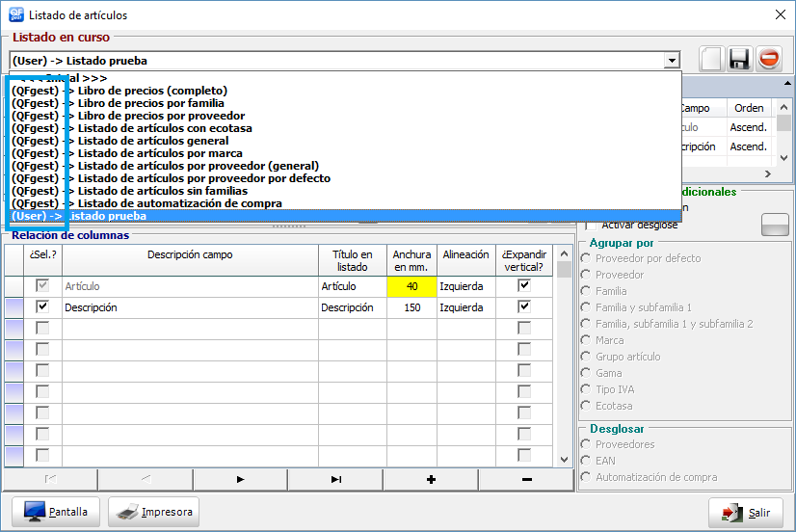Toggle Expandir vertical for Descripción row
Image resolution: width=796 pixels, height=532 pixels.
point(524,306)
